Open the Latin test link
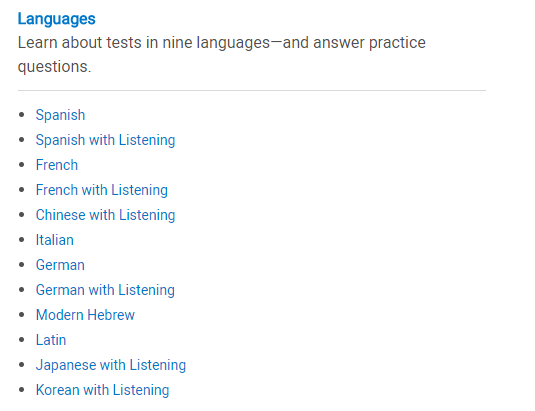 click(51, 340)
